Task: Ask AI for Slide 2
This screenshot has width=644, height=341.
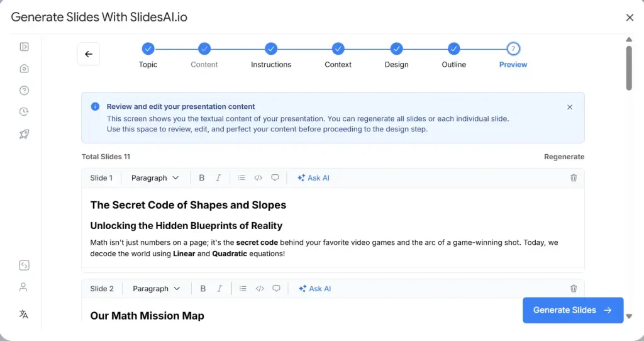Action: (314, 289)
